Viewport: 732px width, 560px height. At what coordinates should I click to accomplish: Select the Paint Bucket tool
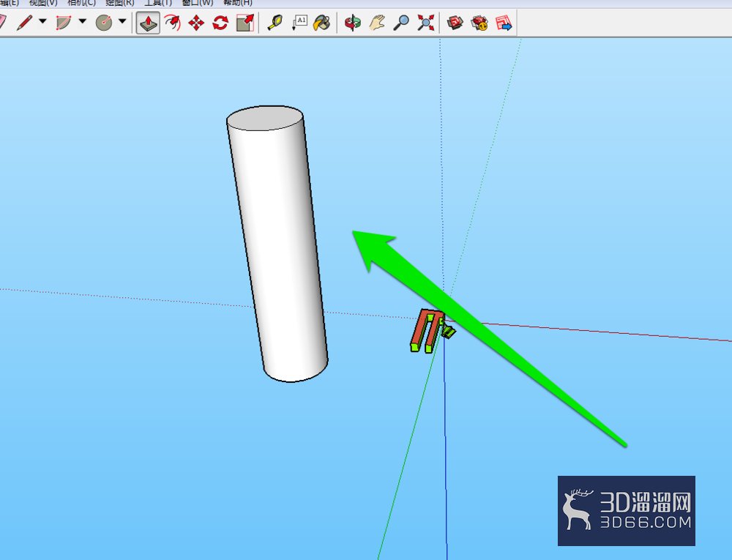tap(321, 23)
